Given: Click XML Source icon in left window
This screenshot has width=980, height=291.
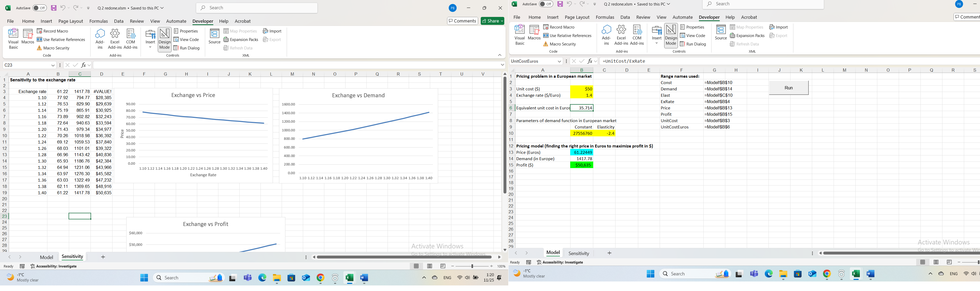Looking at the screenshot, I should [x=215, y=36].
